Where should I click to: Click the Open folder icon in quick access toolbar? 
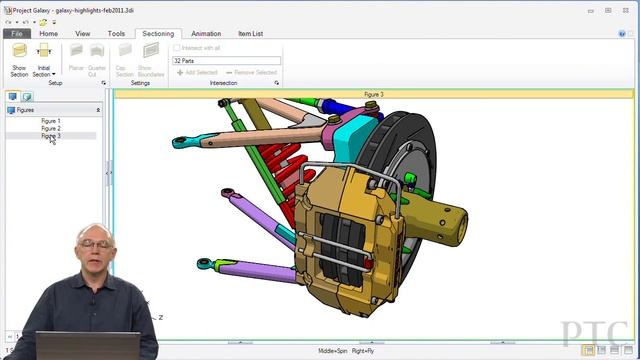tap(43, 22)
